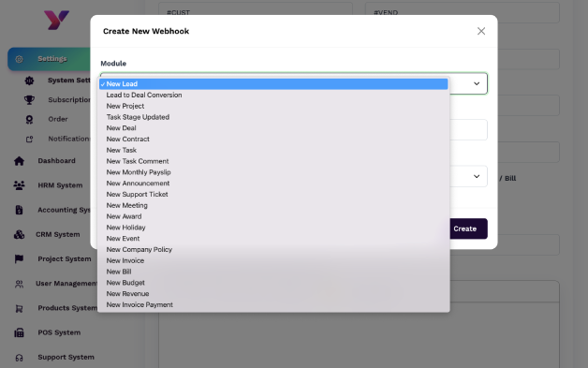Choose Task Stage Updated option
588x368 pixels.
click(x=273, y=117)
